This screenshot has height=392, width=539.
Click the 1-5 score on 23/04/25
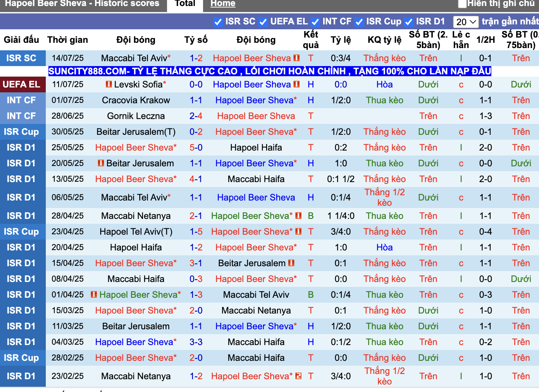[x=196, y=232]
